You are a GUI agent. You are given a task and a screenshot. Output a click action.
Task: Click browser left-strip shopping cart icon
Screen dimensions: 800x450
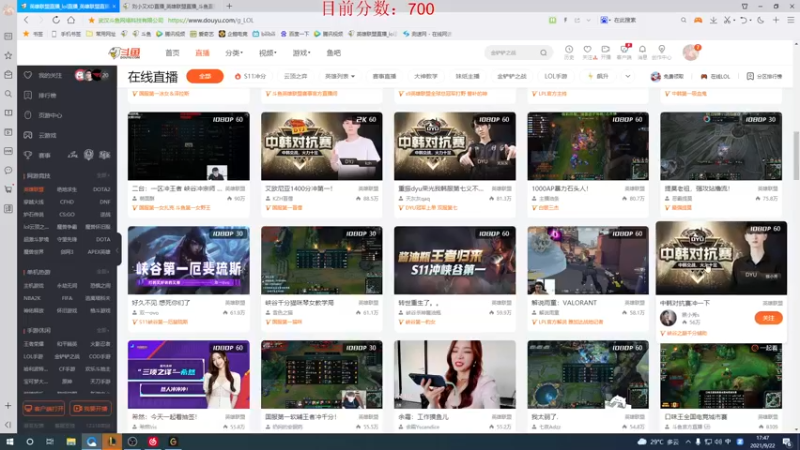(x=8, y=189)
